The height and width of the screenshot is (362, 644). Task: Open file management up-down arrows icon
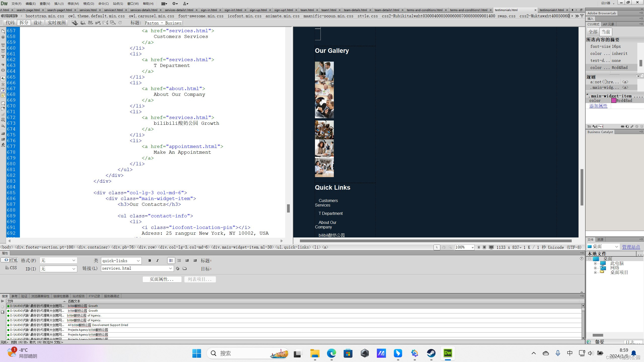point(90,23)
